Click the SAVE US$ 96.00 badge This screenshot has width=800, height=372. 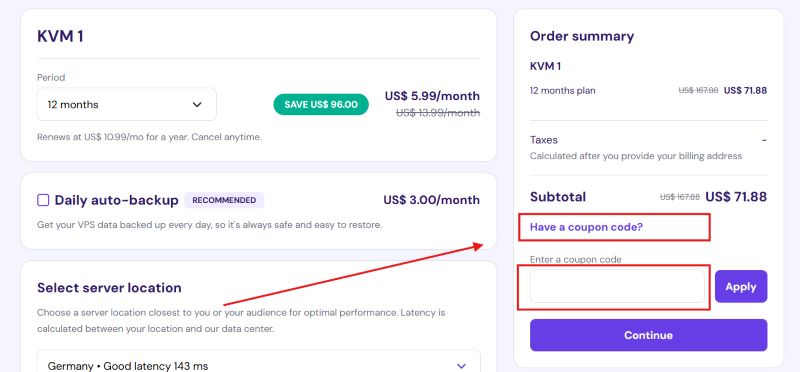point(321,105)
